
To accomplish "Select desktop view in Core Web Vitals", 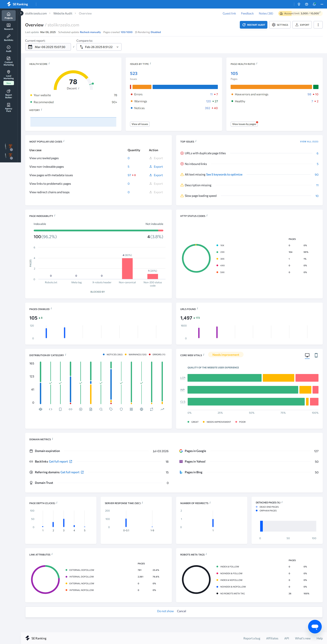I will pyautogui.click(x=307, y=355).
